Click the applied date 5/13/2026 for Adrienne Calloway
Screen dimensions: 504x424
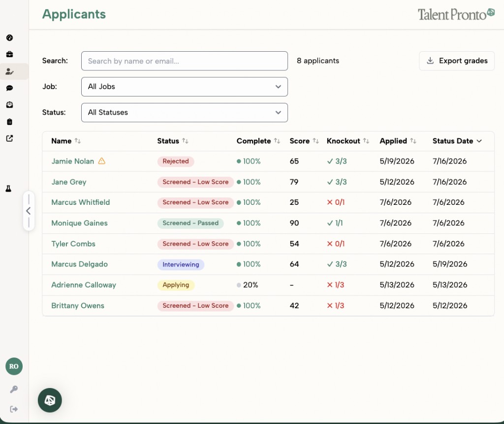(x=397, y=285)
